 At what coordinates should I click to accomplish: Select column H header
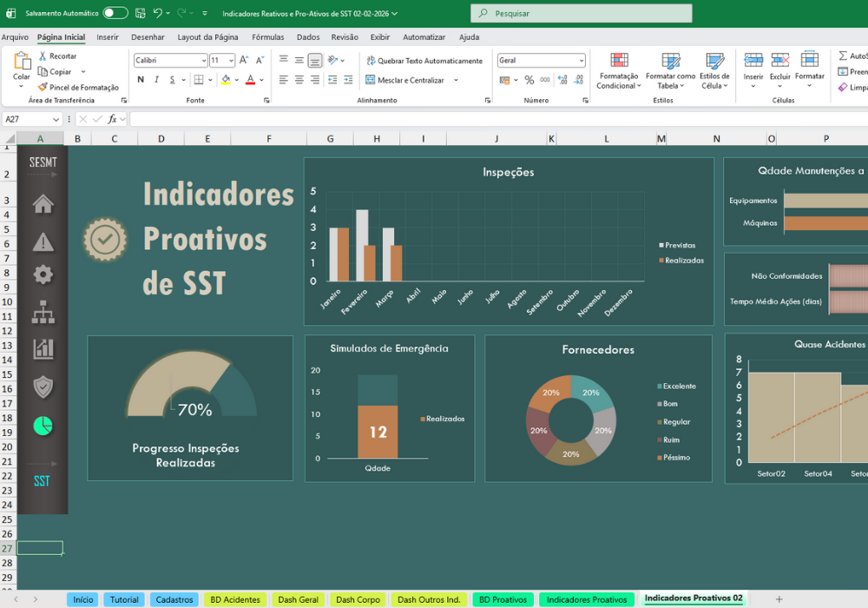[x=377, y=138]
